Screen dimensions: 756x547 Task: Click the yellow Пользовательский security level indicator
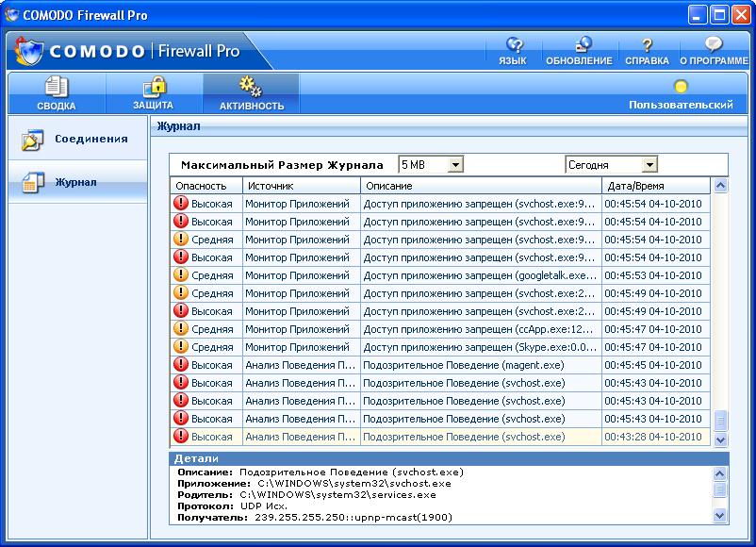point(681,87)
